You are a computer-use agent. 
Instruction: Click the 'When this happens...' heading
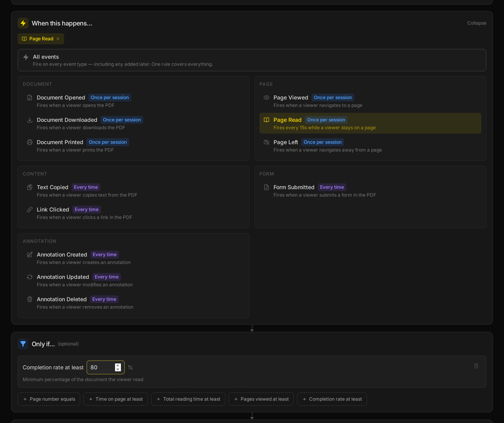click(62, 23)
